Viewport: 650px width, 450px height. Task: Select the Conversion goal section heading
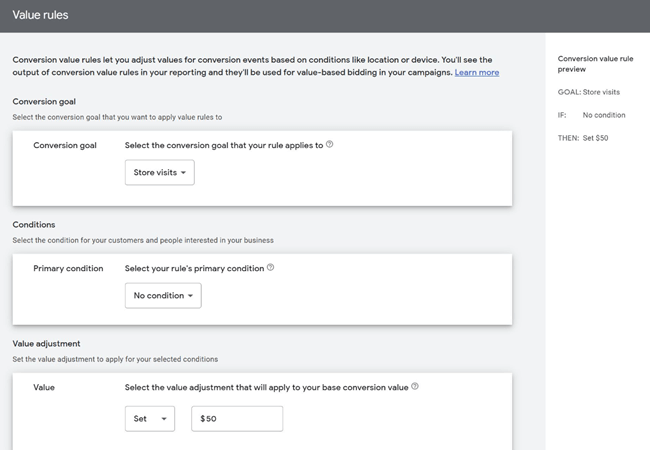(x=44, y=101)
